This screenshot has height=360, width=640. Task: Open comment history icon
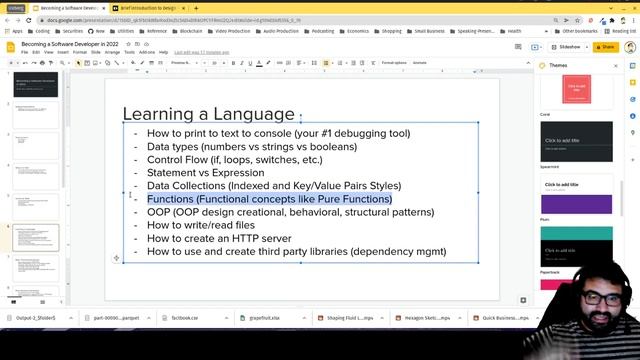[x=518, y=47]
